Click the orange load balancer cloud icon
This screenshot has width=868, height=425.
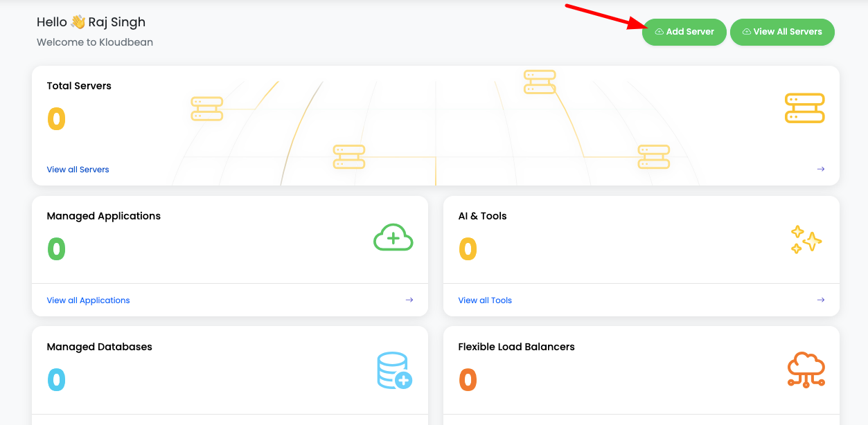tap(806, 370)
